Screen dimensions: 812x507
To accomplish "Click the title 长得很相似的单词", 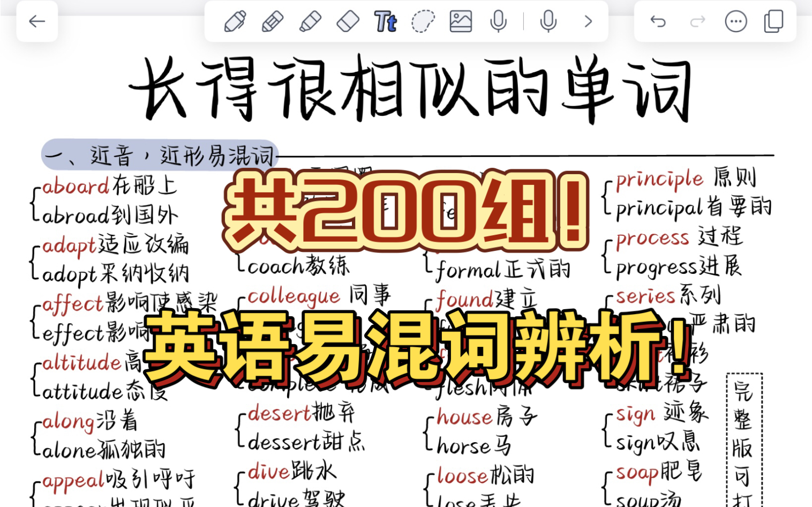I will (x=410, y=89).
